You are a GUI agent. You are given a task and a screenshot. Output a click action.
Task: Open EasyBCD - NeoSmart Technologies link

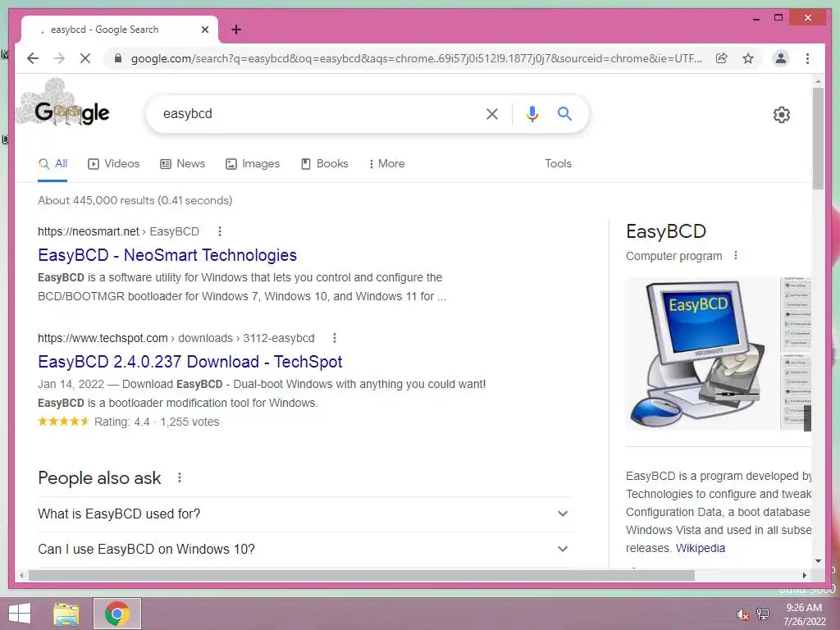pyautogui.click(x=167, y=255)
